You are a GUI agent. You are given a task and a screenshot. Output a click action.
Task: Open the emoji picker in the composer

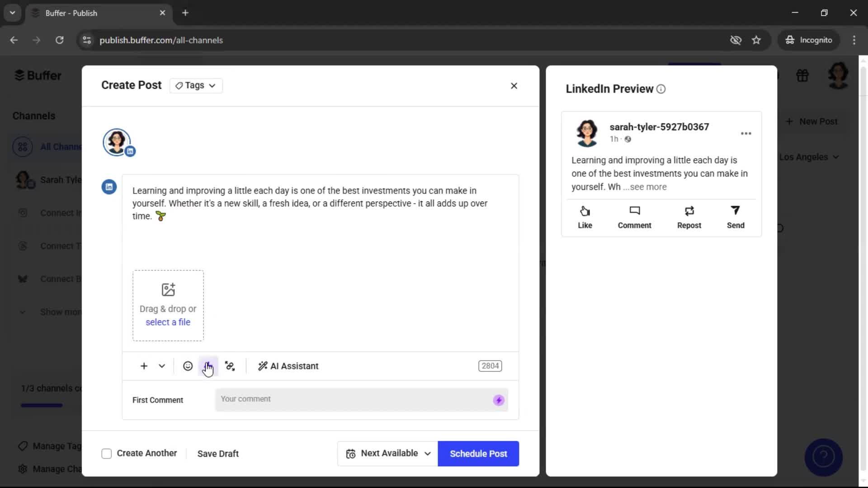[188, 366]
